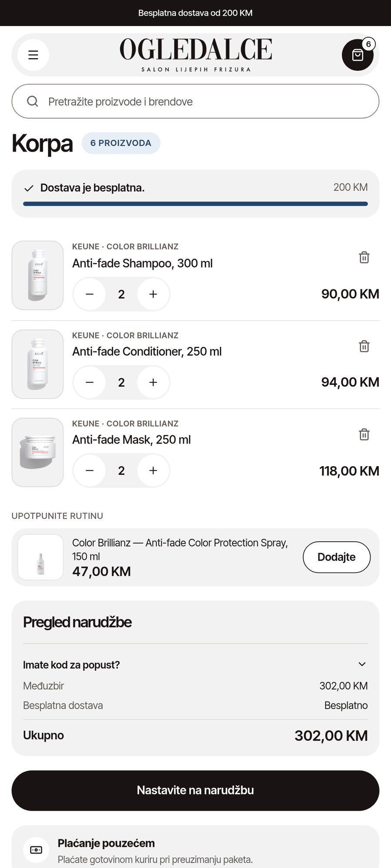Image resolution: width=391 pixels, height=868 pixels.
Task: Decrease Anti-fade Conditioner quantity
Action: coord(89,382)
